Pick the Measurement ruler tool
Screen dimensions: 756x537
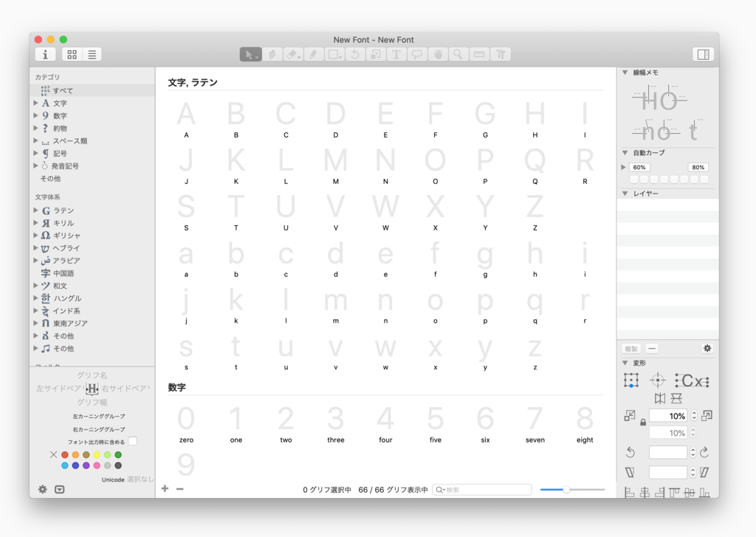(479, 55)
